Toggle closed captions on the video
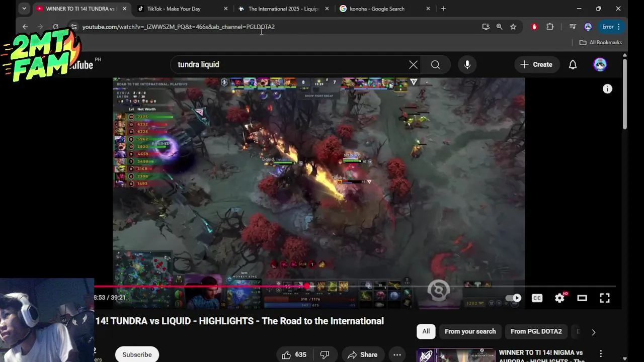Image resolution: width=644 pixels, height=362 pixels. 537,298
